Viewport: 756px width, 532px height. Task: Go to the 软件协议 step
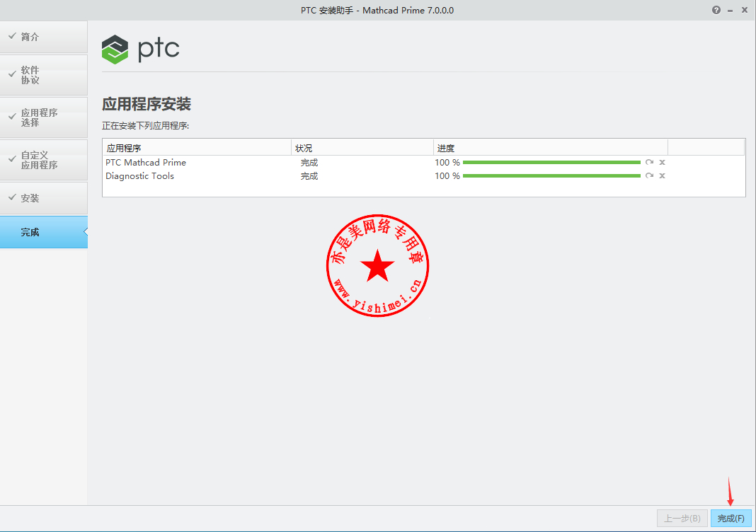[x=44, y=75]
